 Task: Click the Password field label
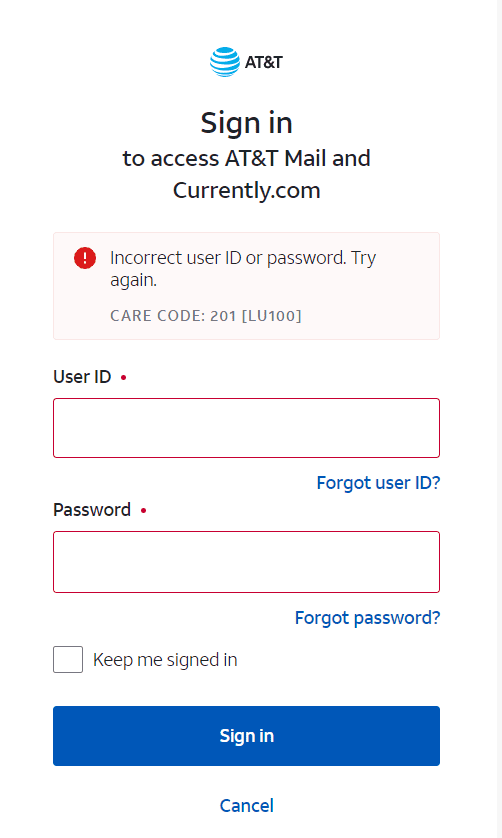92,510
